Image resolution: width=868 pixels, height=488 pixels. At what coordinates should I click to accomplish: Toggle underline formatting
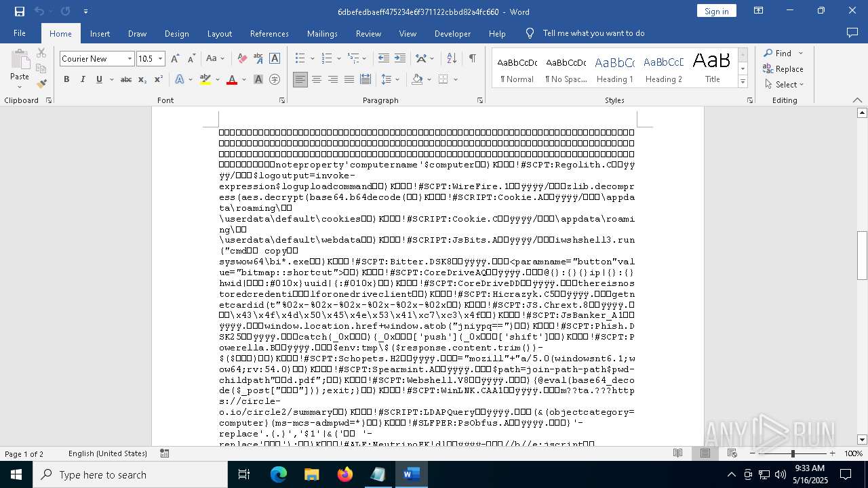[99, 79]
